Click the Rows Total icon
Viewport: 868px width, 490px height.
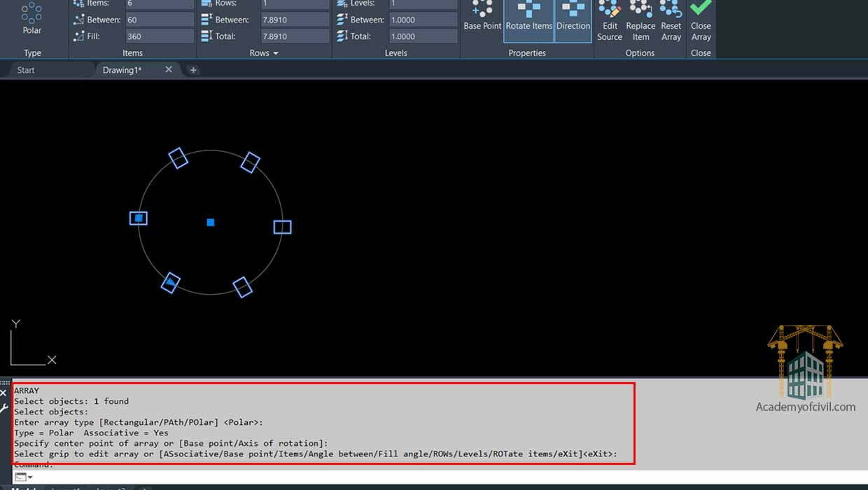(206, 36)
